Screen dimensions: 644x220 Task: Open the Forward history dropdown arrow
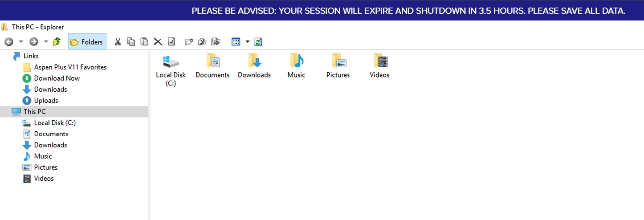click(46, 42)
